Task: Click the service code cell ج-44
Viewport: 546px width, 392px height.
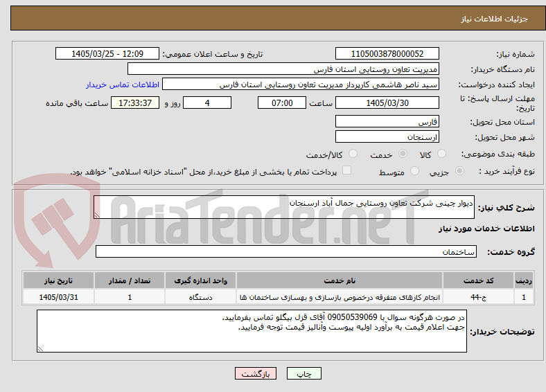Action: tap(479, 297)
